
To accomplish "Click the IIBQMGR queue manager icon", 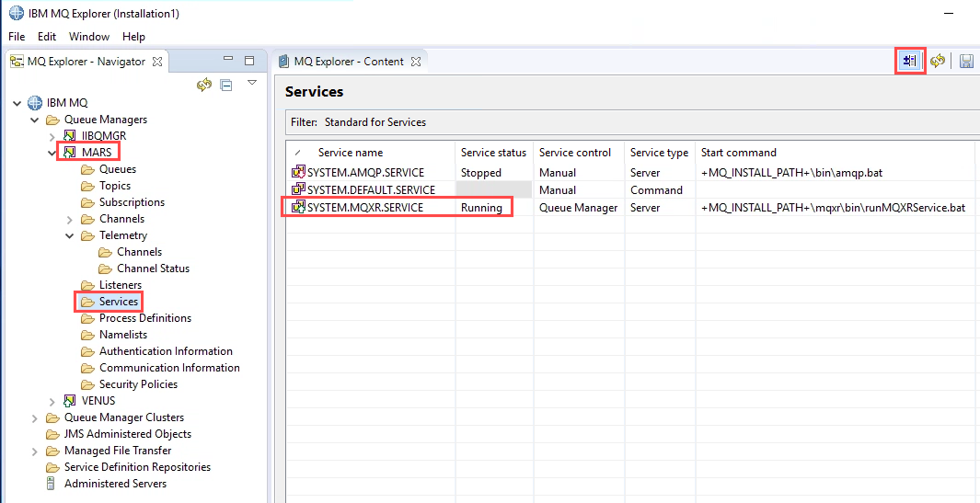I will point(70,135).
